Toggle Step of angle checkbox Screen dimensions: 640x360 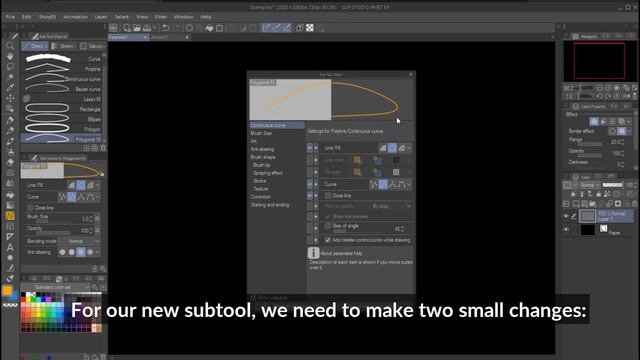tap(328, 226)
